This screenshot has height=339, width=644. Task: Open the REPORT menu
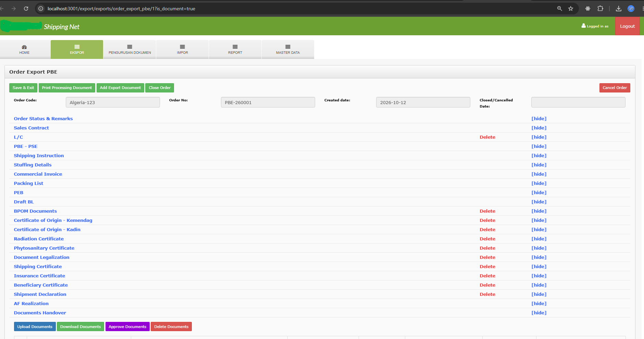click(x=235, y=49)
